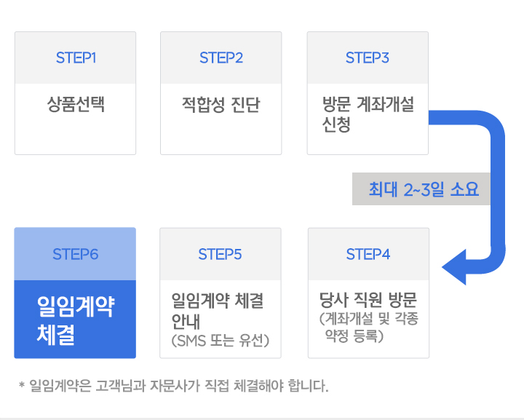The image size is (524, 420).
Task: Click the blue arrowhead pointing to STEP4
Action: click(455, 266)
